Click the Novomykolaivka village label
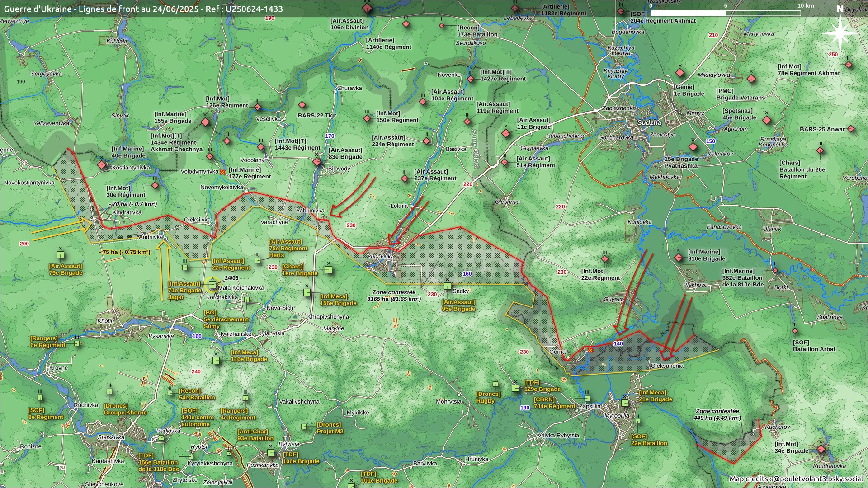 [222, 187]
